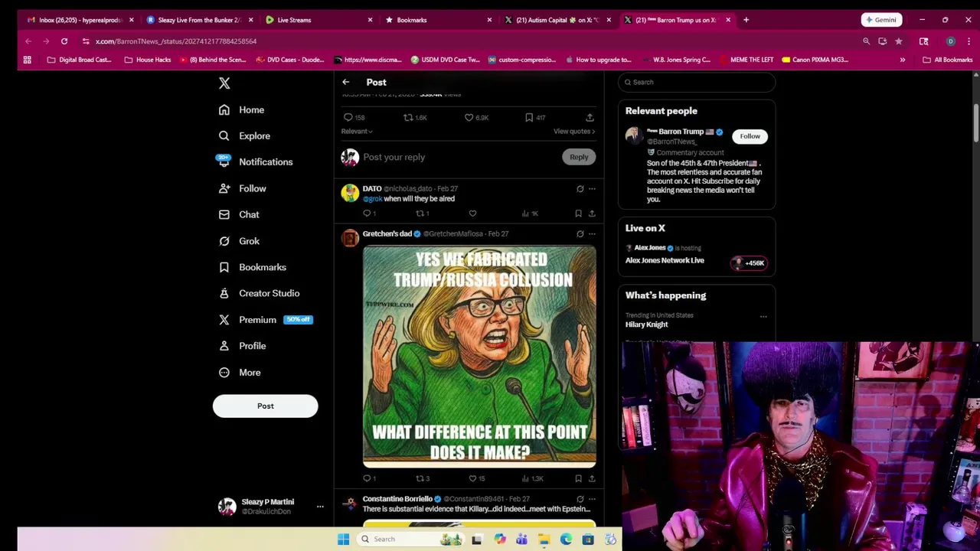Open the Explore section
Screen dimensions: 980x551
tap(244, 135)
